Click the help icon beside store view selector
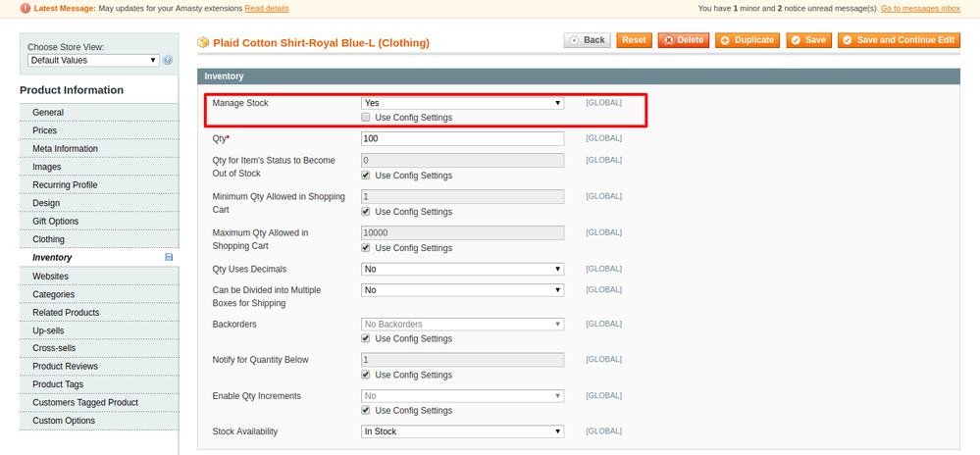980x455 pixels. [x=168, y=61]
